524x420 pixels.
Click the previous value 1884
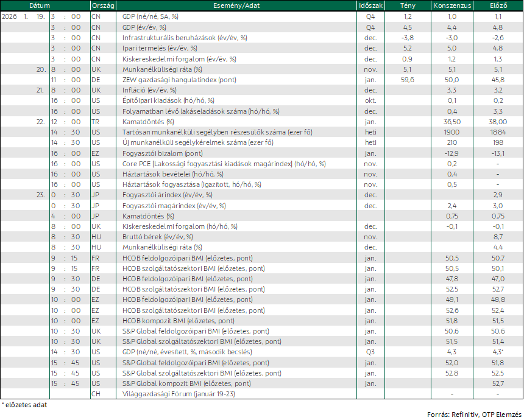pos(498,132)
